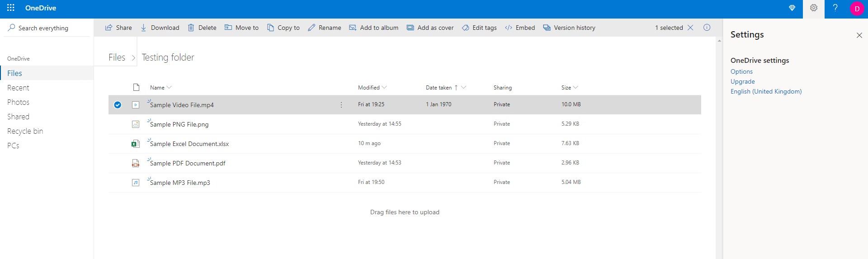Click Copy to in toolbar
Screen dimensions: 868x259
(x=283, y=28)
